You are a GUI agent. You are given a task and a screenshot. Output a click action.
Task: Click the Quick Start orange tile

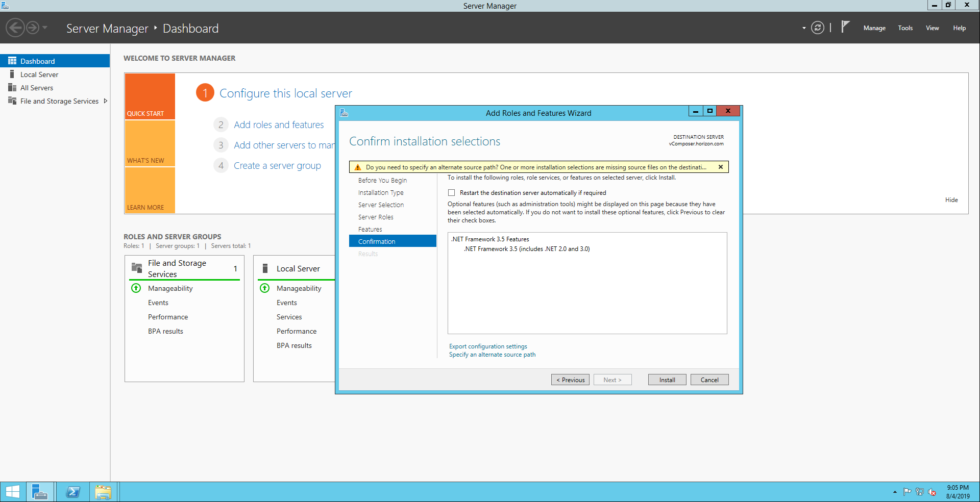click(150, 96)
